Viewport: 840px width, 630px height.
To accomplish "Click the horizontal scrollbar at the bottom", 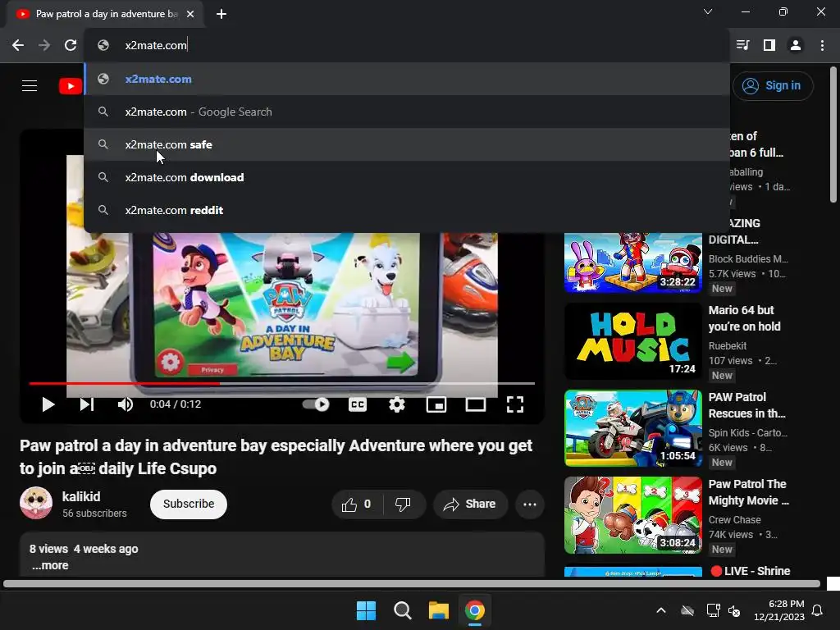I will point(412,583).
